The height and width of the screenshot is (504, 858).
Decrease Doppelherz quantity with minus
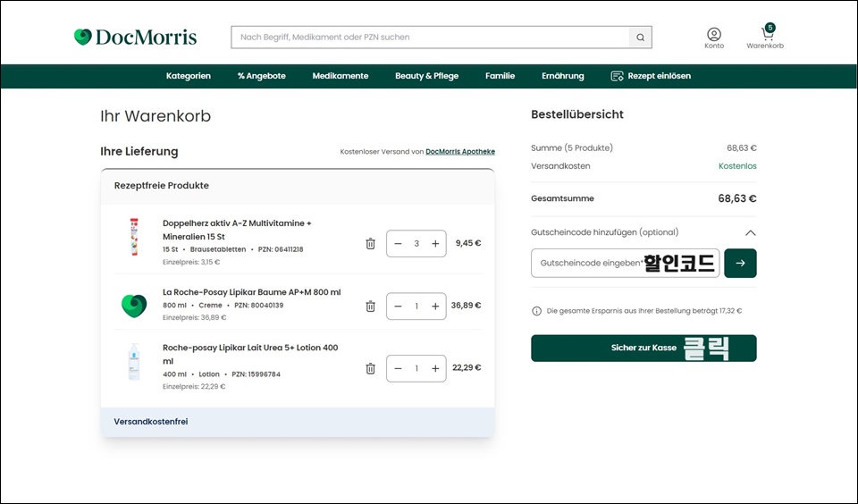pos(398,244)
